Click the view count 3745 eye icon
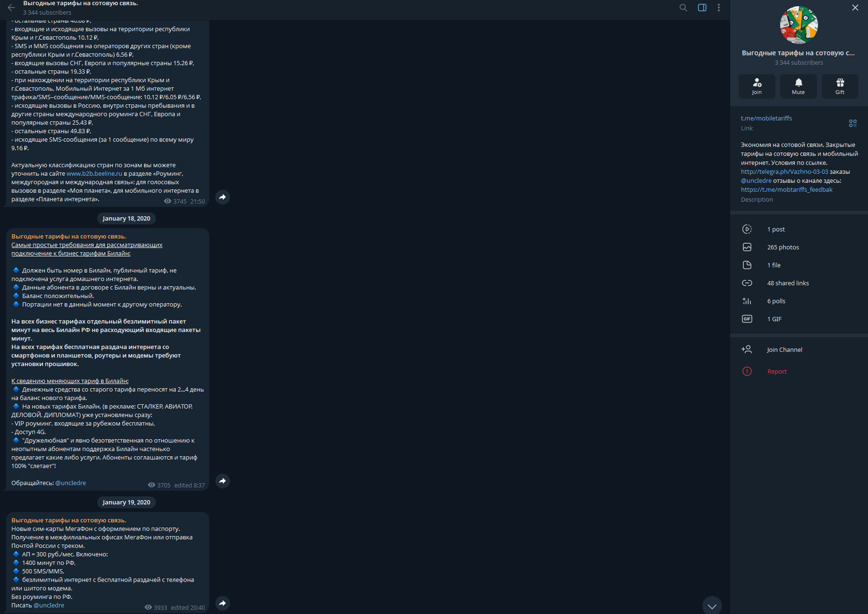The width and height of the screenshot is (868, 614). [168, 201]
